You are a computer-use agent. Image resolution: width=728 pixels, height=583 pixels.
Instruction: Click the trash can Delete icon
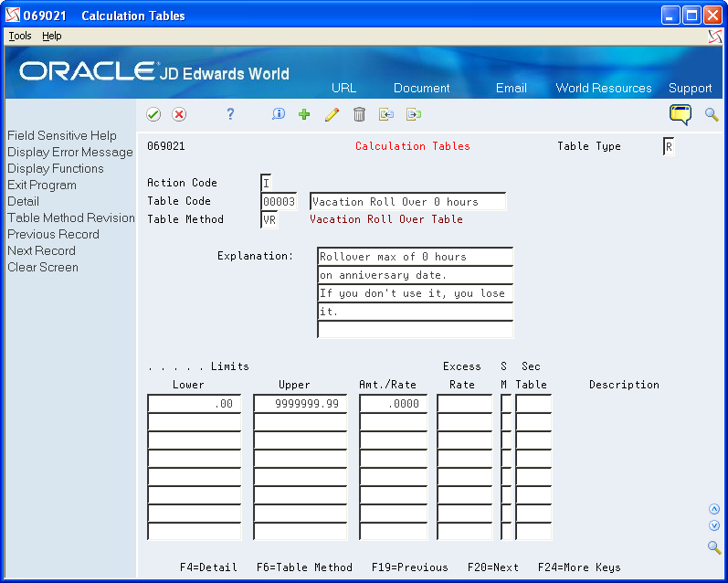coord(359,114)
